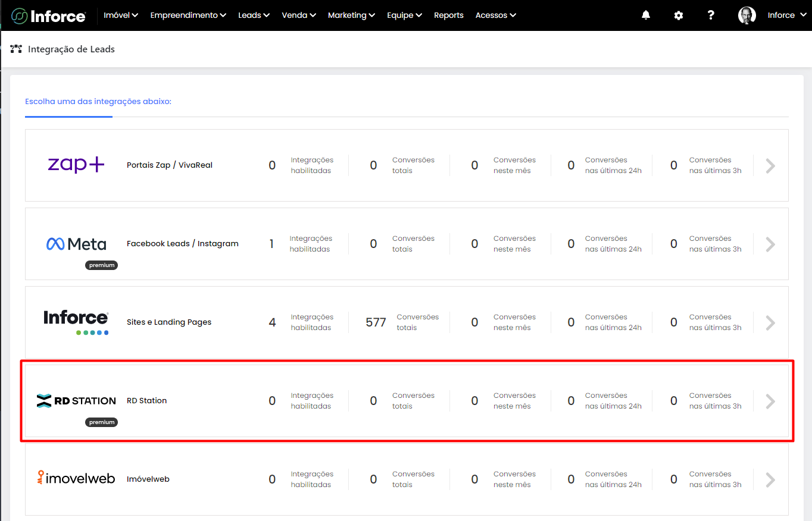This screenshot has height=521, width=812.
Task: Click the Zap+ portal logo
Action: [x=76, y=165]
